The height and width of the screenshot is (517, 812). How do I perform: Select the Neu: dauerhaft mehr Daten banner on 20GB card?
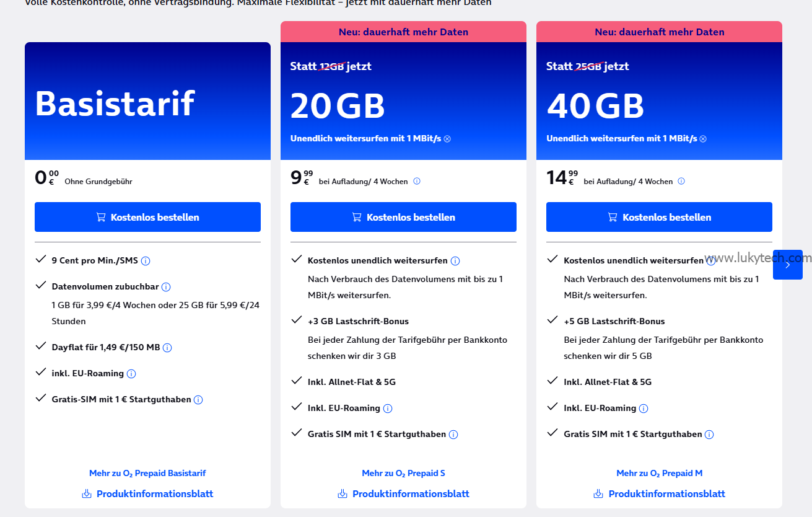coord(403,32)
